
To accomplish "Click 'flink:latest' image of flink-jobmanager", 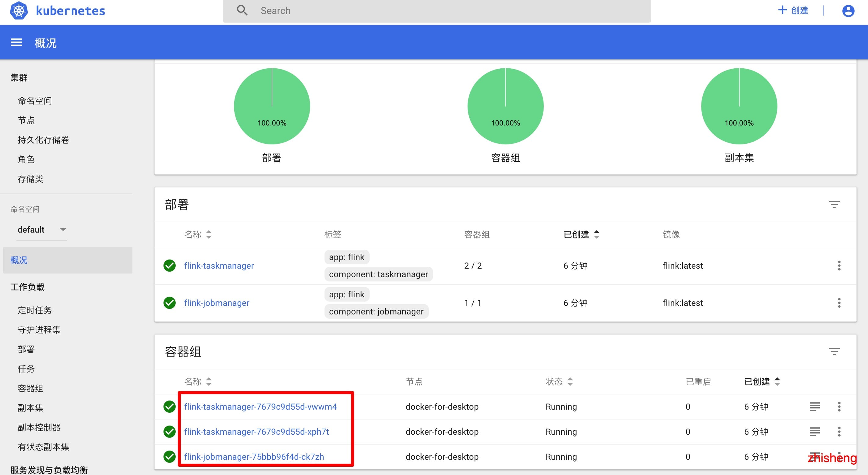I will [x=683, y=303].
